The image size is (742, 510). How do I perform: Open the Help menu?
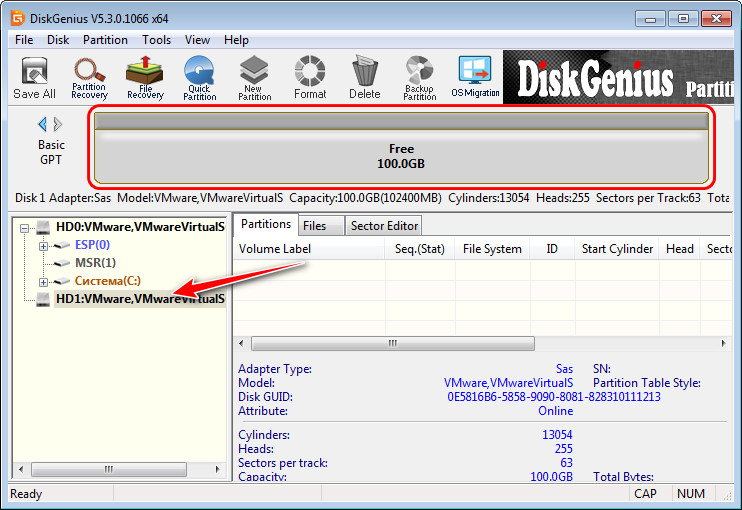tap(236, 40)
